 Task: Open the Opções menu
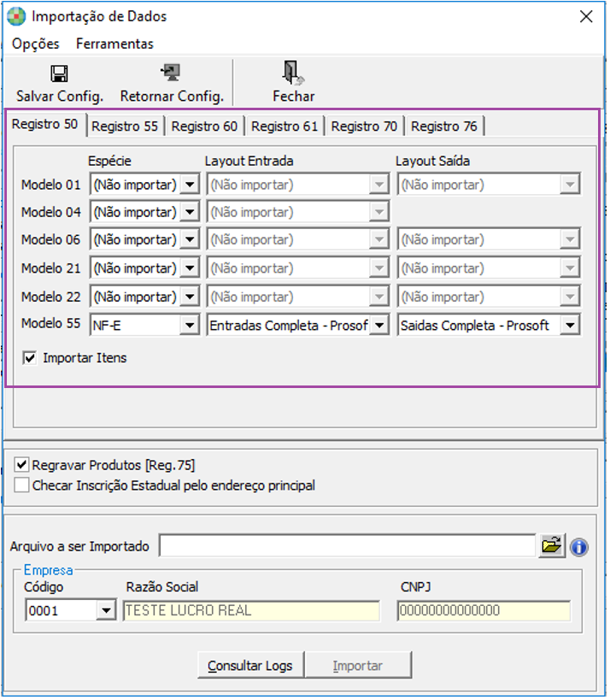[36, 44]
